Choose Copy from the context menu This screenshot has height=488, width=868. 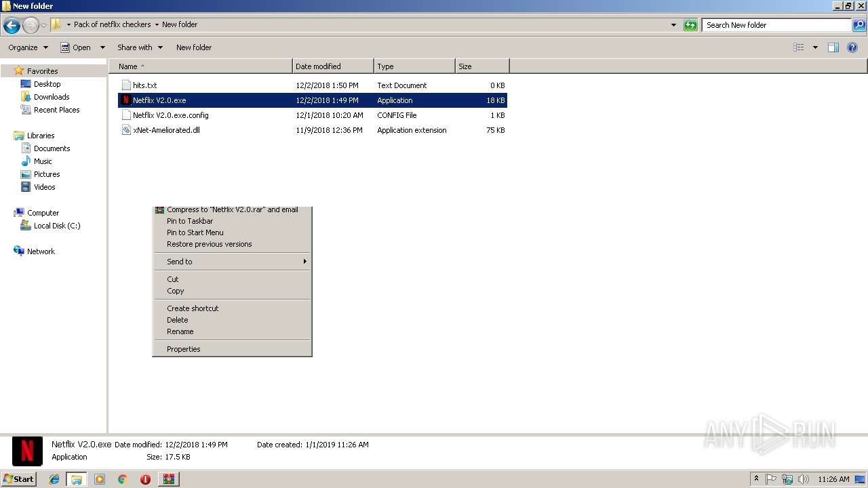pyautogui.click(x=232, y=291)
